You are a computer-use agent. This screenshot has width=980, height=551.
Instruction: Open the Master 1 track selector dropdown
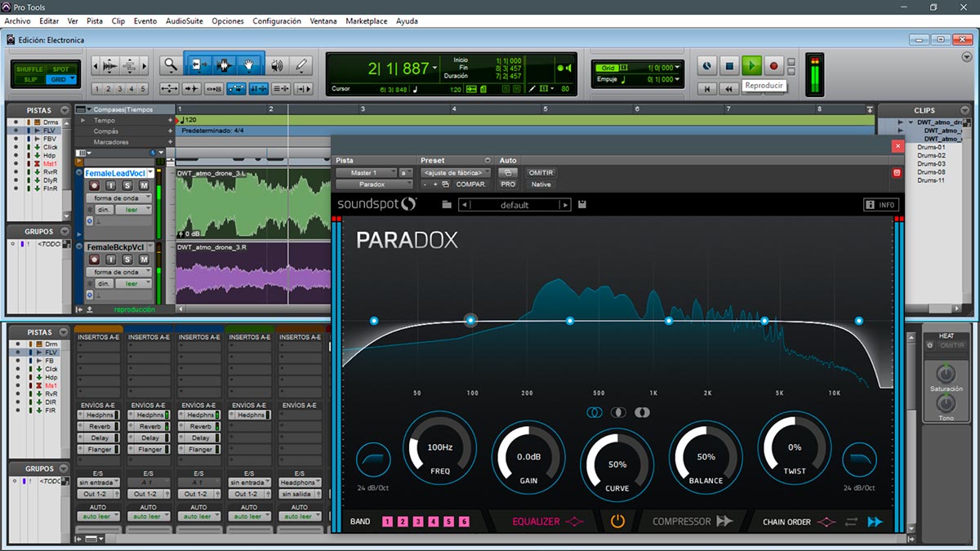[366, 173]
